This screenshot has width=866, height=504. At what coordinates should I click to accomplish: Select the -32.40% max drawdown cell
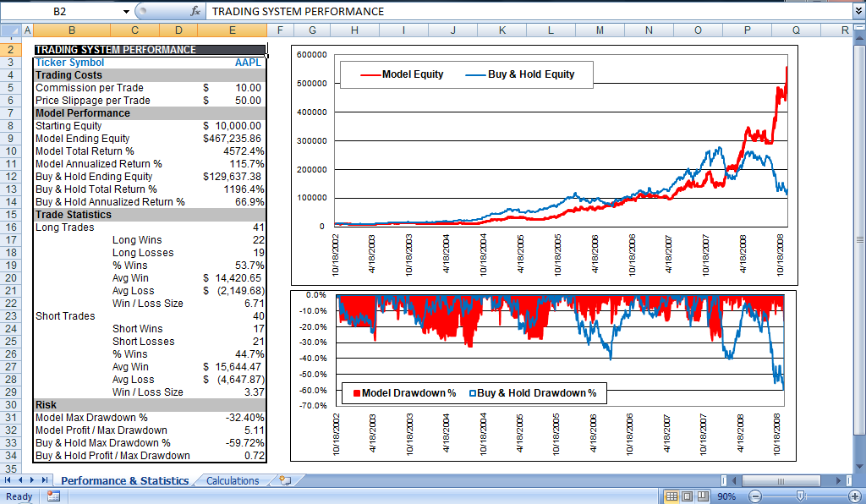tap(232, 418)
